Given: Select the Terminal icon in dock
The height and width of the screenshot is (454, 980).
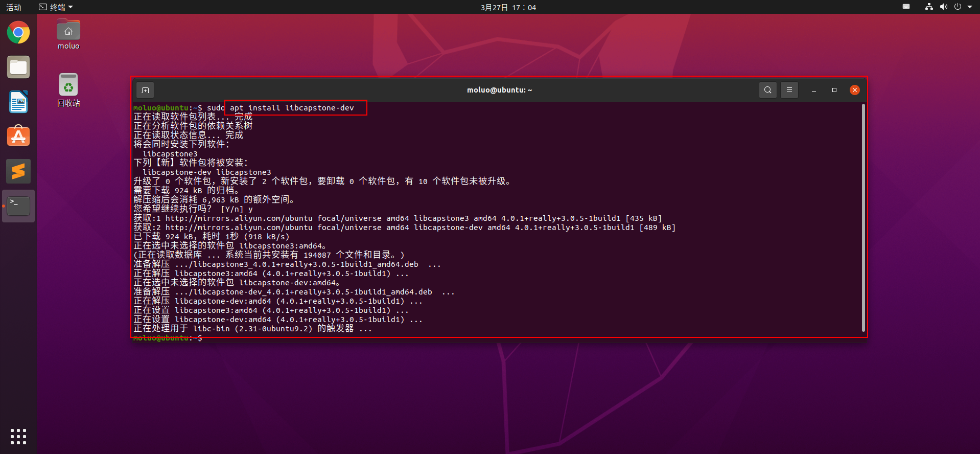Looking at the screenshot, I should pyautogui.click(x=18, y=206).
